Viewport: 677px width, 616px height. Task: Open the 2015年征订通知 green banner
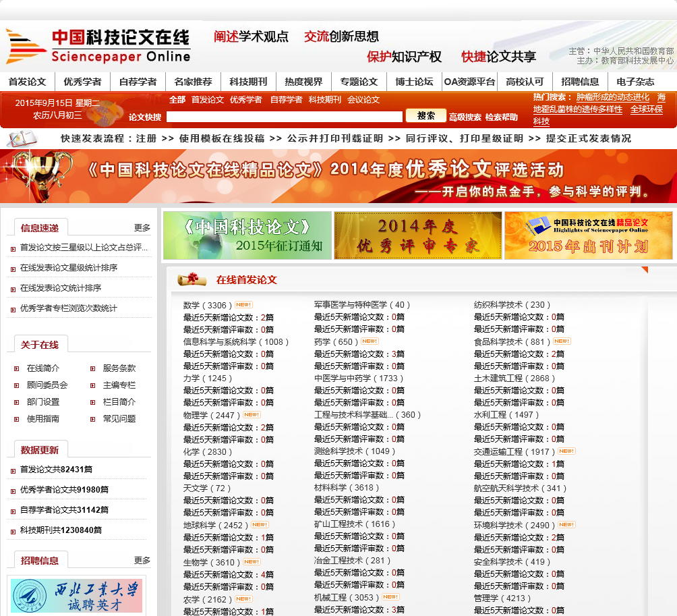(x=247, y=235)
